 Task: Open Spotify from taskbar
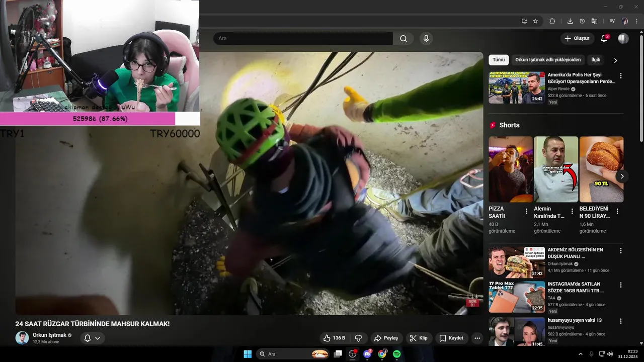click(397, 354)
